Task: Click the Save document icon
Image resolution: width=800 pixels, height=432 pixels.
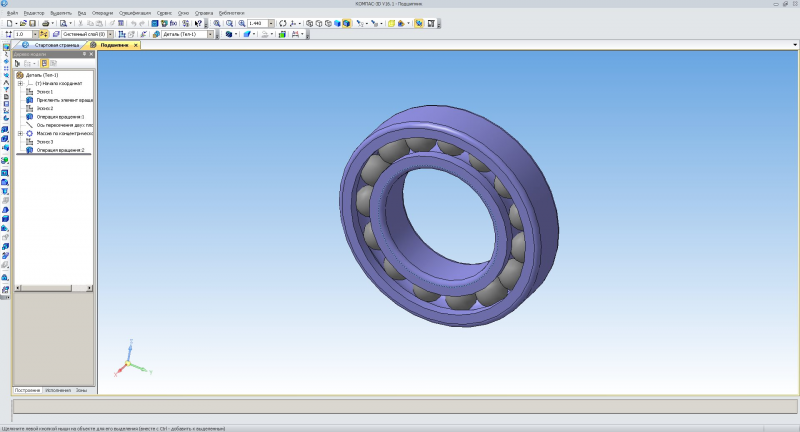Action: [x=32, y=23]
